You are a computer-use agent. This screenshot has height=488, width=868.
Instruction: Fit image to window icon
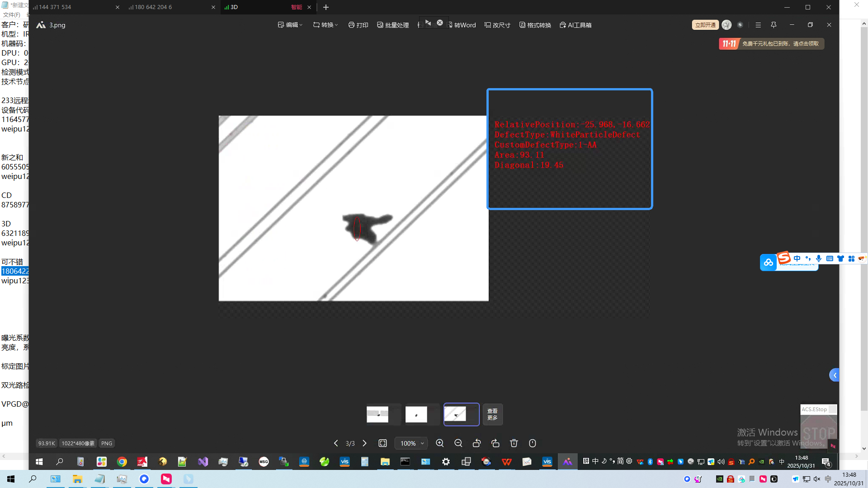(x=382, y=443)
